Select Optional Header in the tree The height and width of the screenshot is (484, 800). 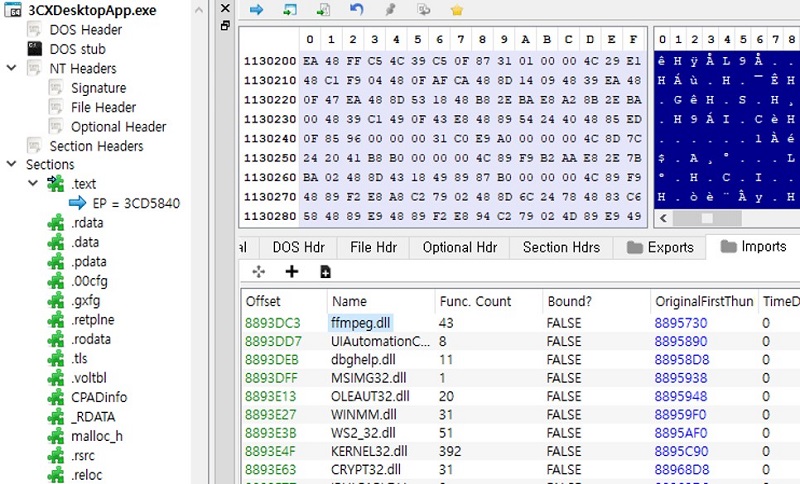tap(118, 126)
